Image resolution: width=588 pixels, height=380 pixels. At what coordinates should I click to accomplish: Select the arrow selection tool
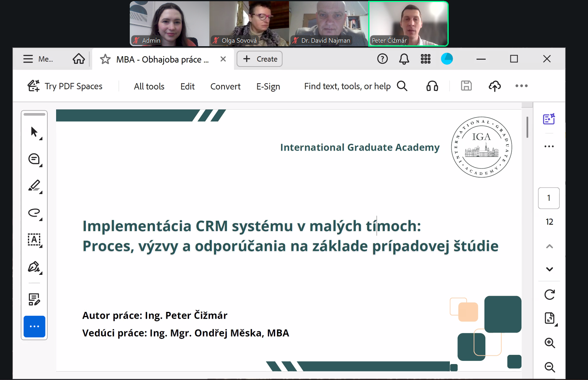pyautogui.click(x=34, y=132)
